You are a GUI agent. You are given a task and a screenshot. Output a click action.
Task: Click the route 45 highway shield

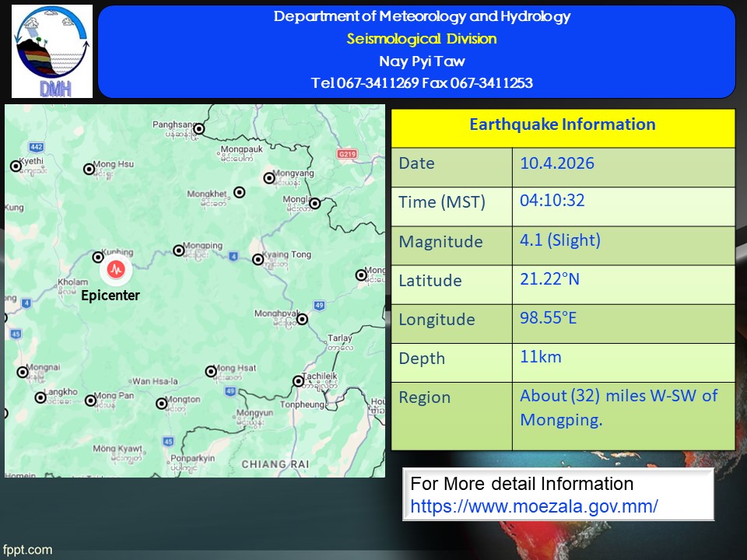click(168, 441)
